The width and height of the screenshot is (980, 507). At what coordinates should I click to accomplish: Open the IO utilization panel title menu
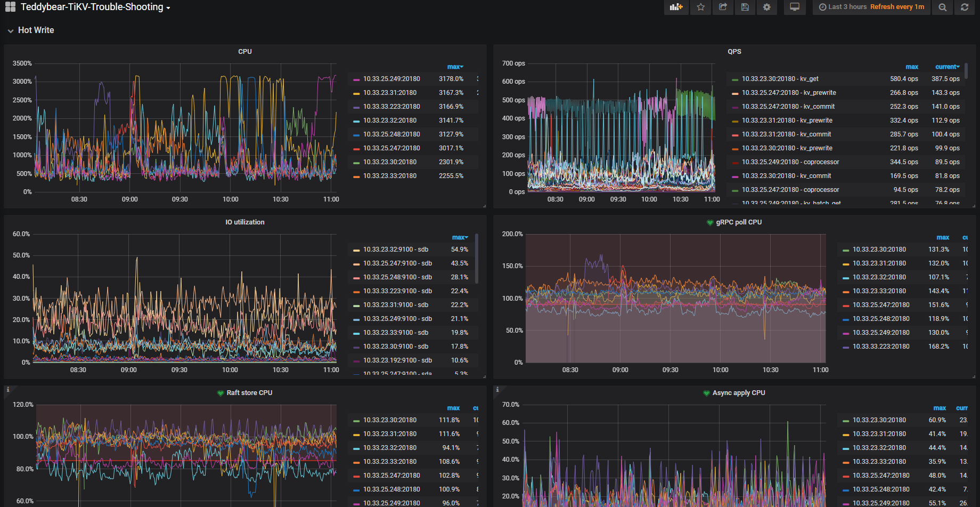click(244, 222)
